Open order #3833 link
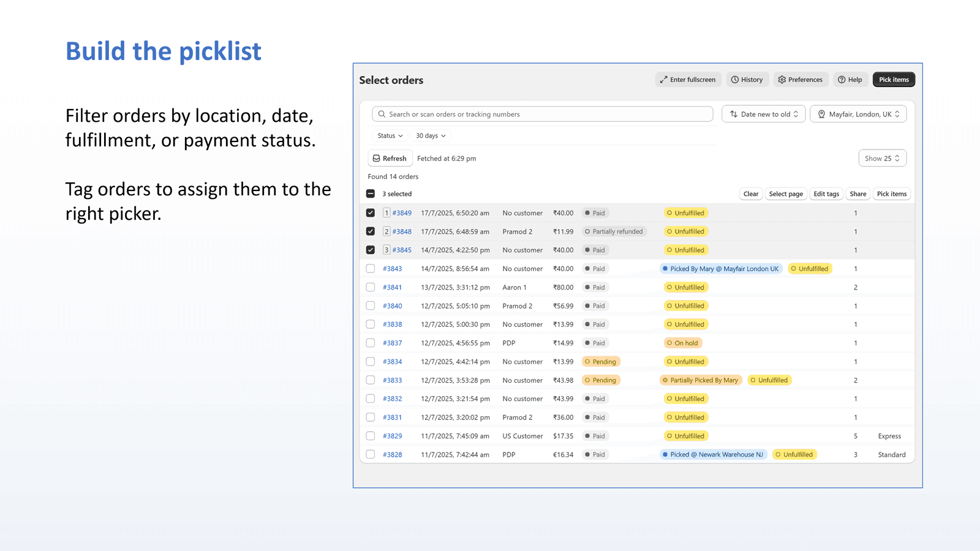Viewport: 980px width, 551px height. coord(393,380)
